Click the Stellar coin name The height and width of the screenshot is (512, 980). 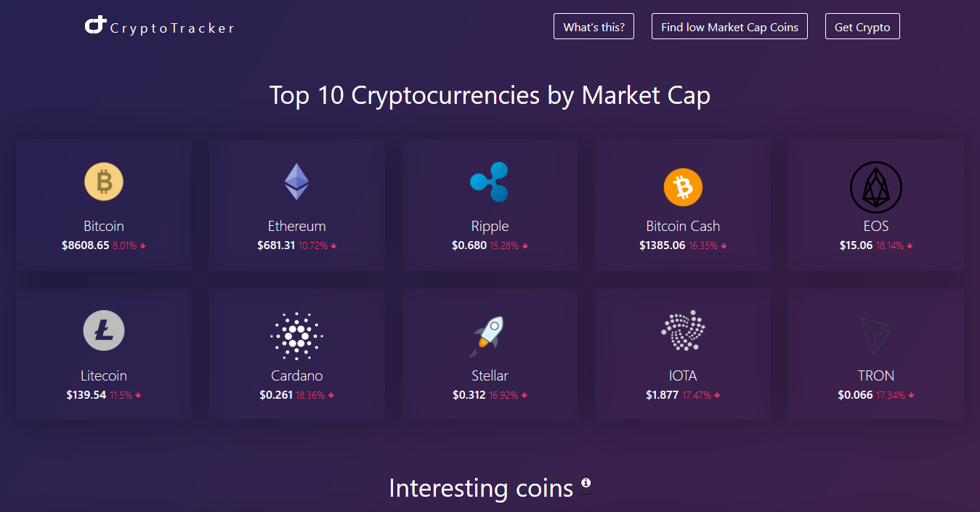click(x=490, y=375)
